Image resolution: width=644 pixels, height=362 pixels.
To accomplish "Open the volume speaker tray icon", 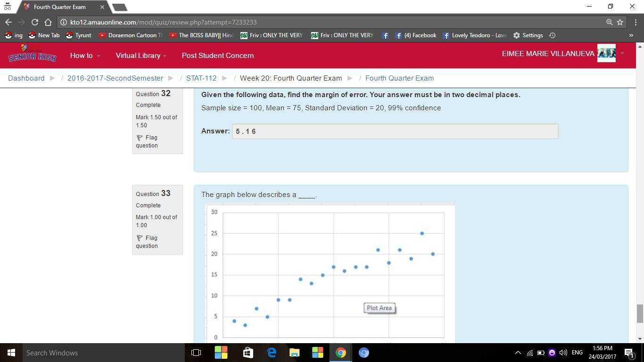I will click(563, 353).
